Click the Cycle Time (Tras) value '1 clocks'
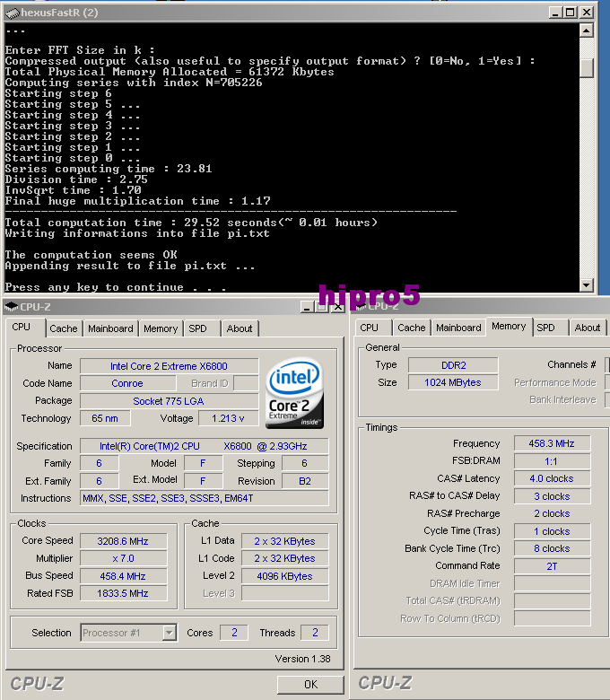Image resolution: width=610 pixels, height=700 pixels. [x=553, y=531]
